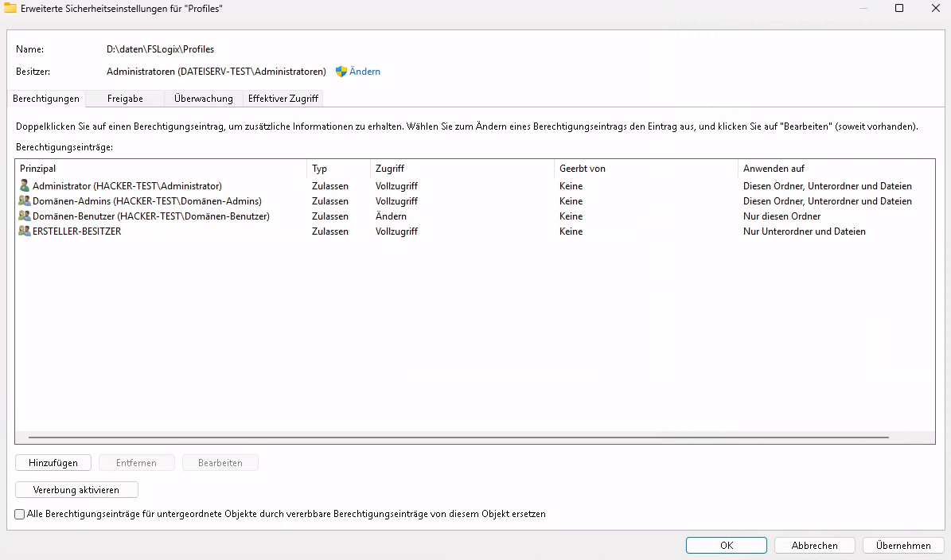951x560 pixels.
Task: Click the folder icon in title bar
Action: 10,9
